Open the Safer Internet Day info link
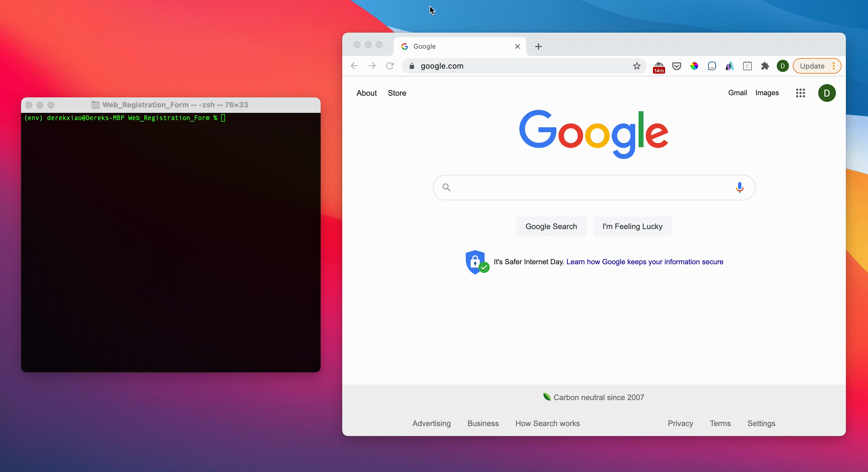 click(645, 262)
